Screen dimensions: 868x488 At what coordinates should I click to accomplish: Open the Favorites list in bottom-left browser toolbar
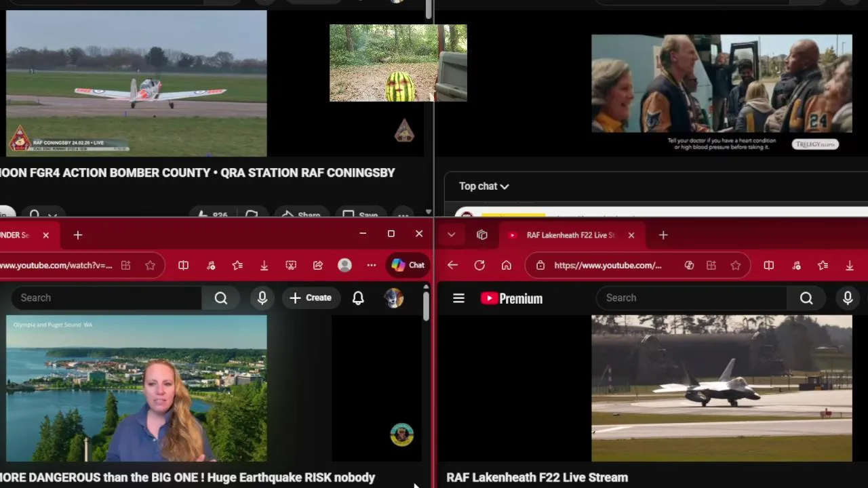pos(237,266)
